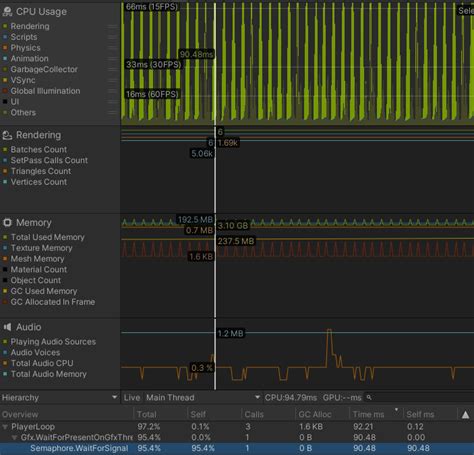Toggle the GarbageCollector category visibility

5,69
